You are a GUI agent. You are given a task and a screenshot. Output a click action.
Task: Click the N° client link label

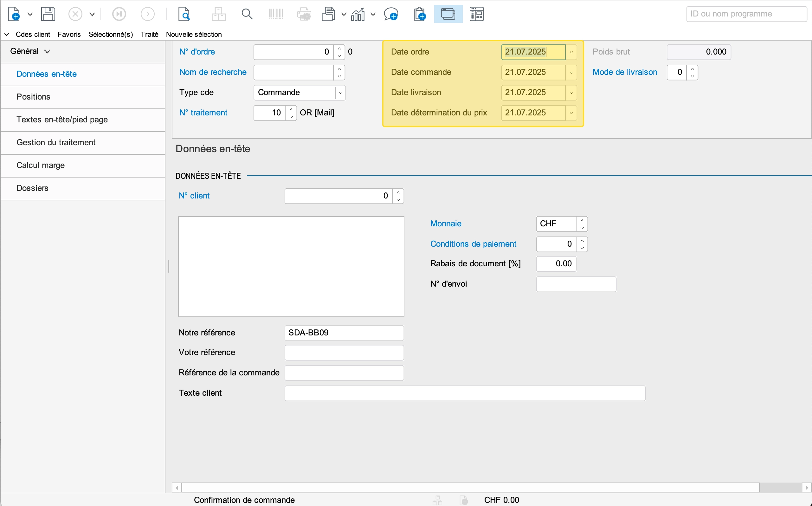click(x=194, y=196)
